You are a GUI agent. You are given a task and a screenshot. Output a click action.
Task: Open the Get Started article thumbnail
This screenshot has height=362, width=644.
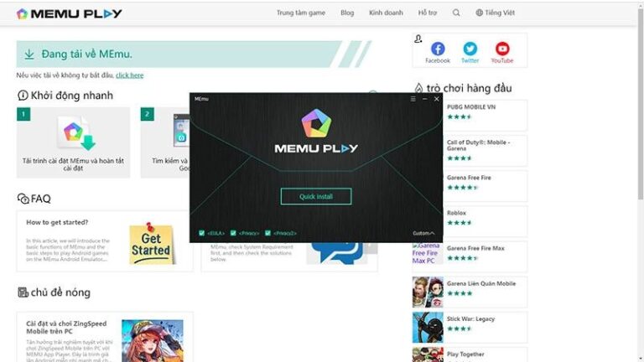point(151,244)
